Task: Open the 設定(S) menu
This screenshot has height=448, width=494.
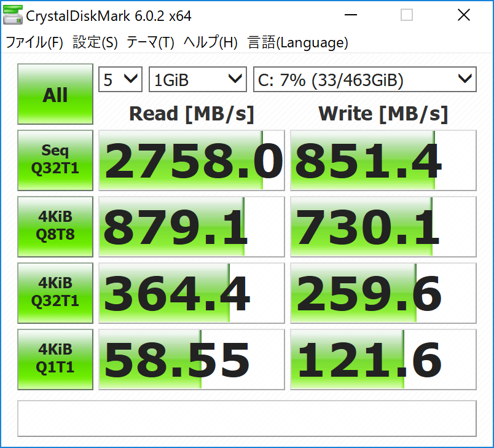Action: click(95, 42)
